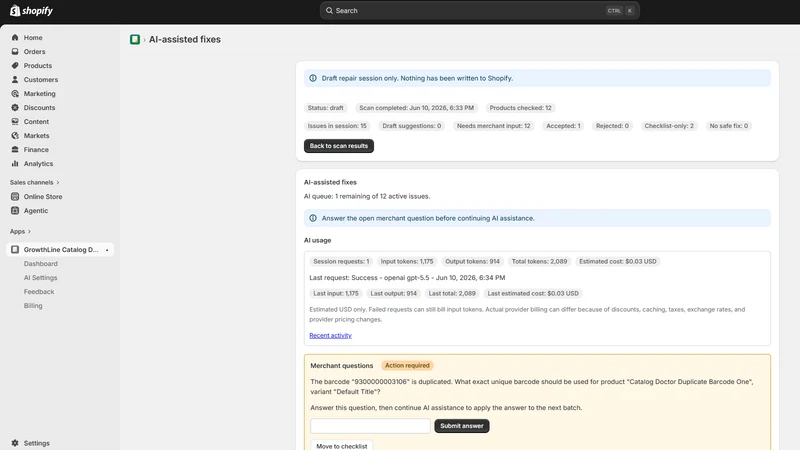Click the Online Store icon
Image resolution: width=800 pixels, height=450 pixels.
15,196
